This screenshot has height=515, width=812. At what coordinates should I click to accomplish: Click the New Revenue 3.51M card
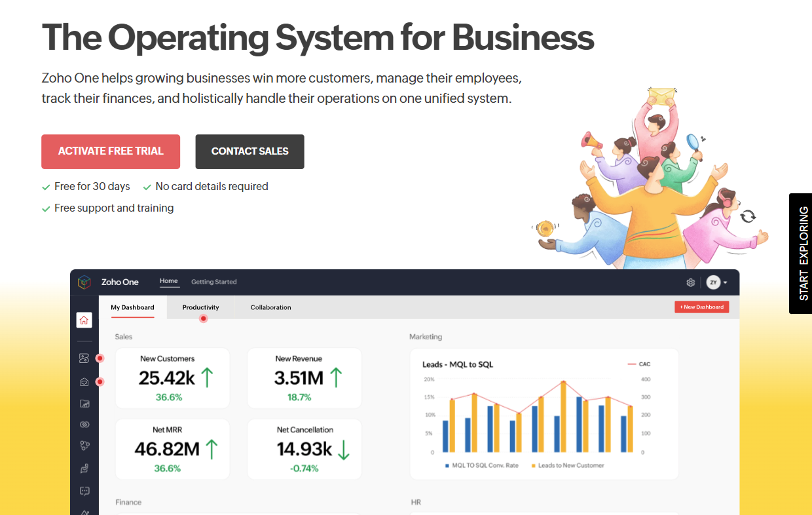pyautogui.click(x=304, y=378)
